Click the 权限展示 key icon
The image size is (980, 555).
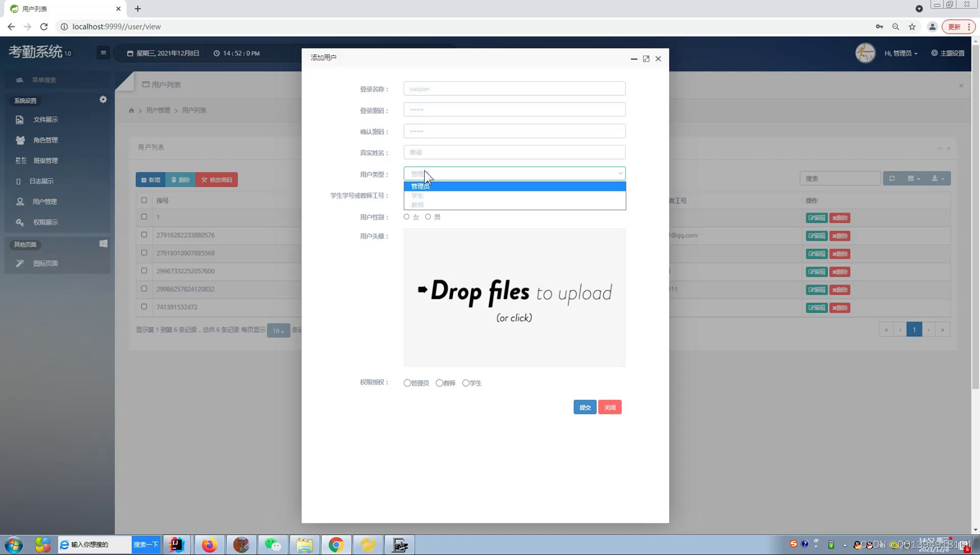pyautogui.click(x=20, y=222)
